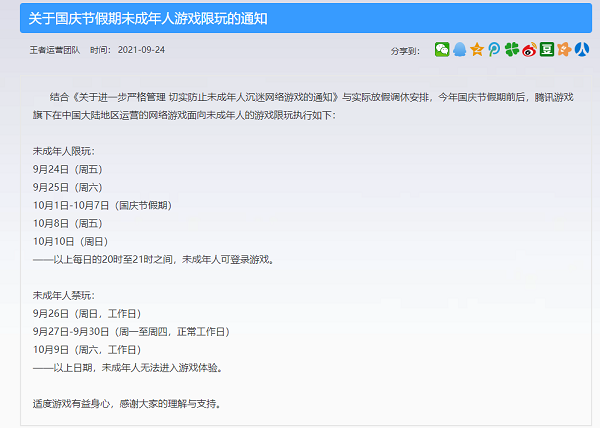
Task: Click the green four-leaf clover share icon
Action: [512, 49]
